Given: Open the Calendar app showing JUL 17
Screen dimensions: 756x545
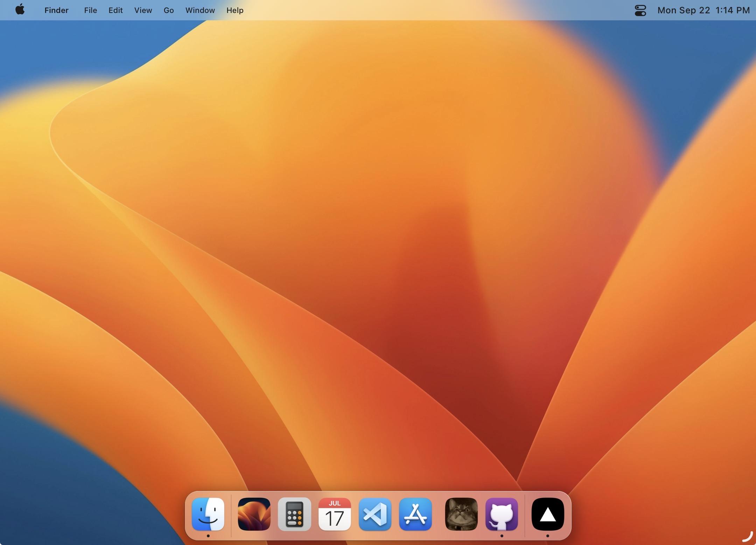Looking at the screenshot, I should 334,514.
